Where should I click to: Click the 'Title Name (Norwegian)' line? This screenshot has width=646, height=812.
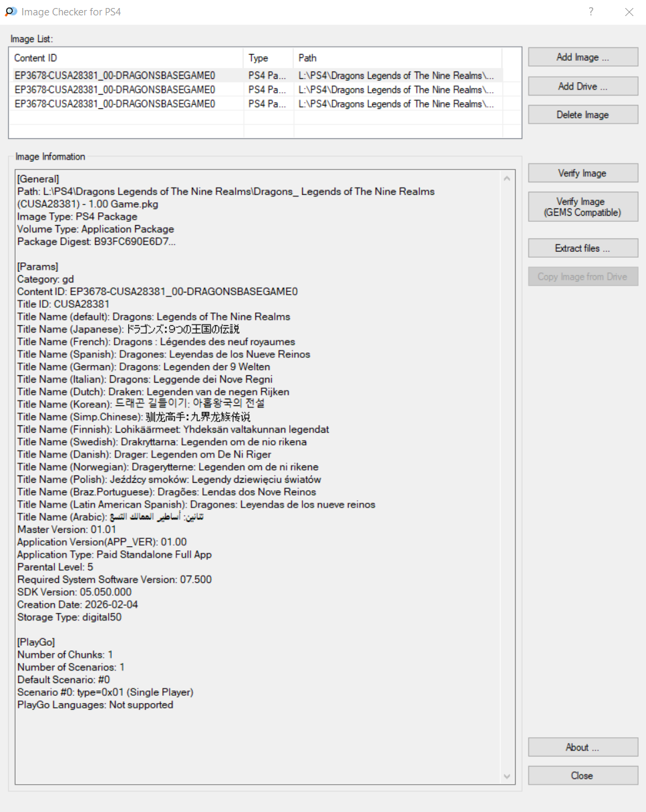point(168,467)
